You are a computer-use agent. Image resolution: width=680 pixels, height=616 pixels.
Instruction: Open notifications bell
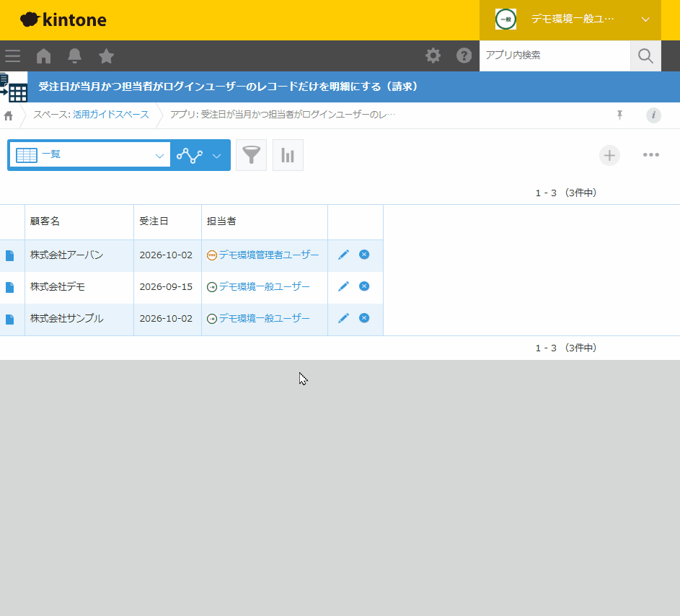pos(74,56)
